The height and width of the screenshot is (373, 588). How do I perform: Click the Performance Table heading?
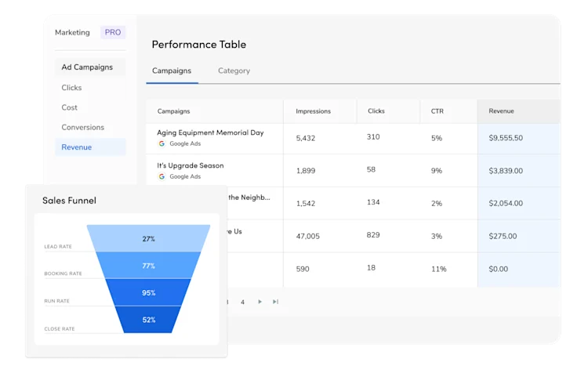coord(199,44)
